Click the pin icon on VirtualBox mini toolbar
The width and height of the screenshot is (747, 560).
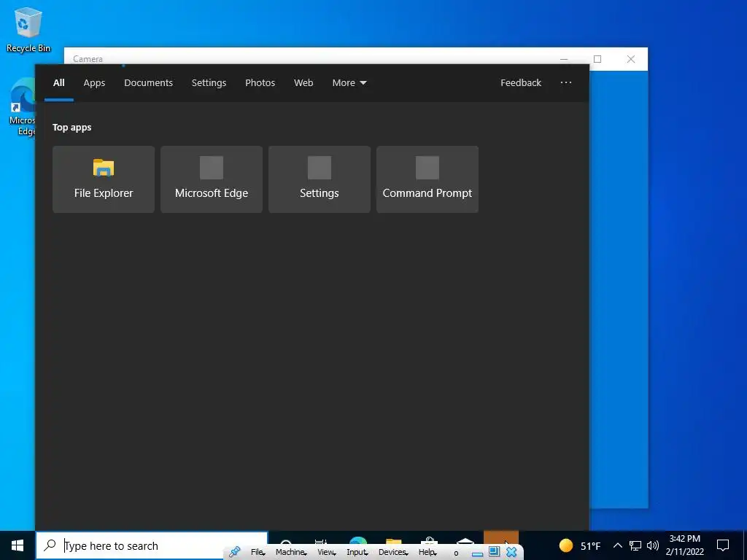[234, 552]
